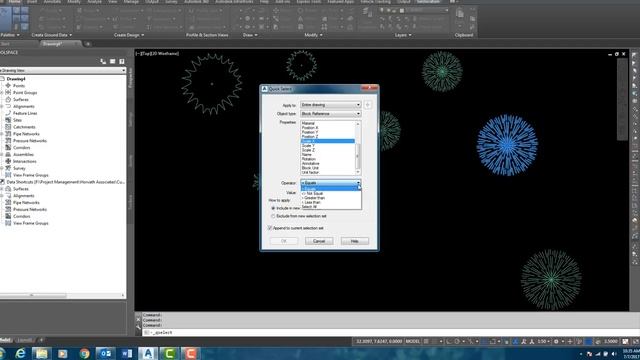Click the command line customize wrench icon
This screenshot has width=640, height=360.
138,326
